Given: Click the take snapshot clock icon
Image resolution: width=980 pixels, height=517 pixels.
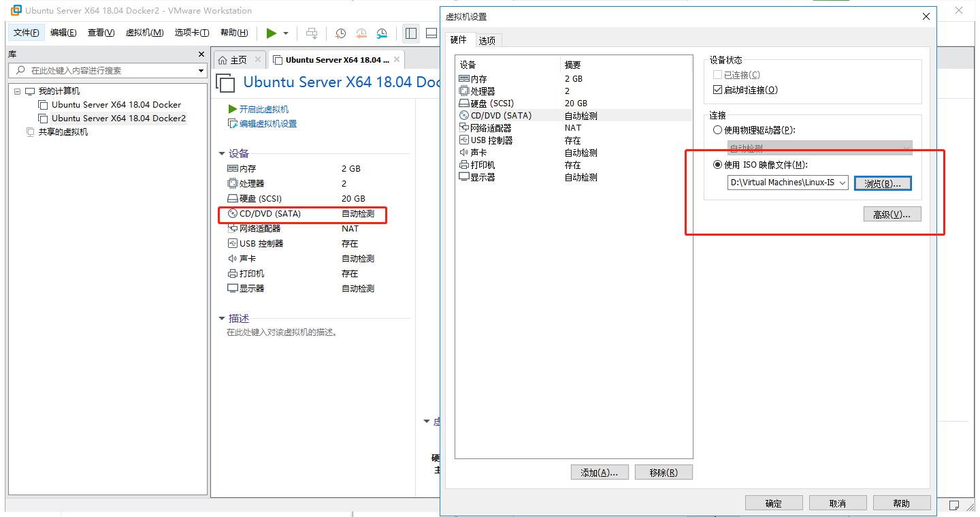Looking at the screenshot, I should 340,33.
